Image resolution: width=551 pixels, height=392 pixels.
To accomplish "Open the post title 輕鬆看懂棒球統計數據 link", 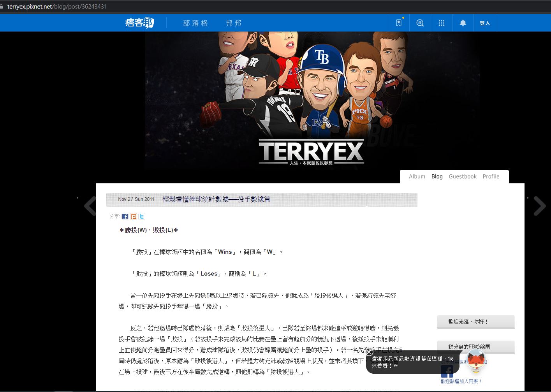I will point(216,199).
